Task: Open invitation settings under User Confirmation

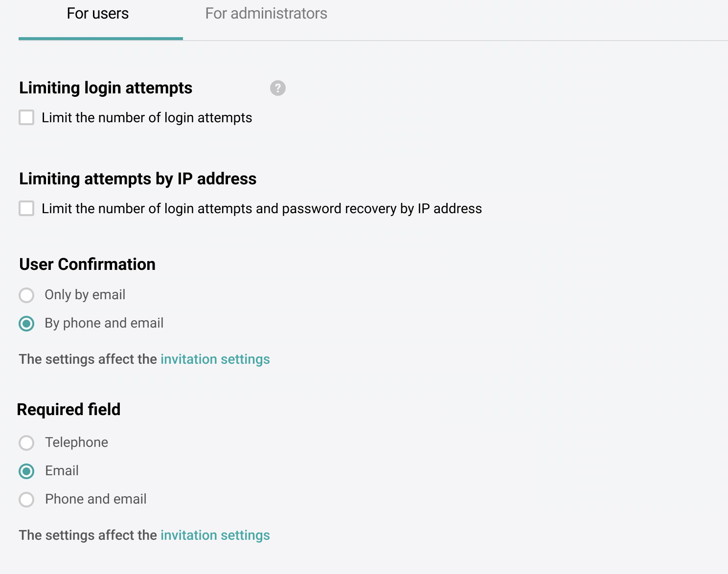Action: point(215,359)
